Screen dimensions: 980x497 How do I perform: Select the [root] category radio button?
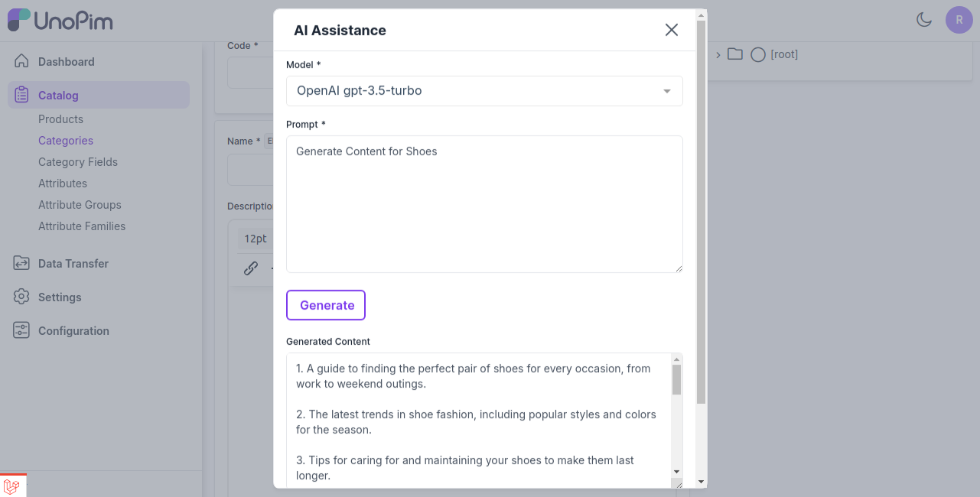[x=758, y=55]
